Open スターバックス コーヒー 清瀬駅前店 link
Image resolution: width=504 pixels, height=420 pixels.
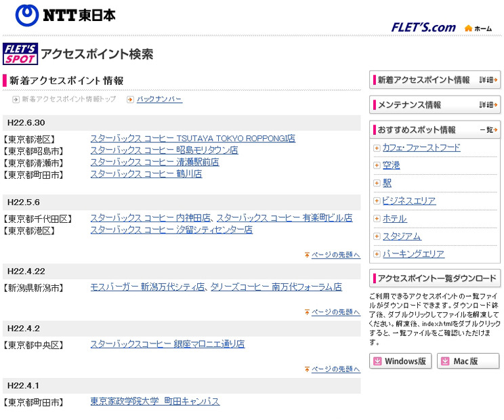pyautogui.click(x=154, y=162)
